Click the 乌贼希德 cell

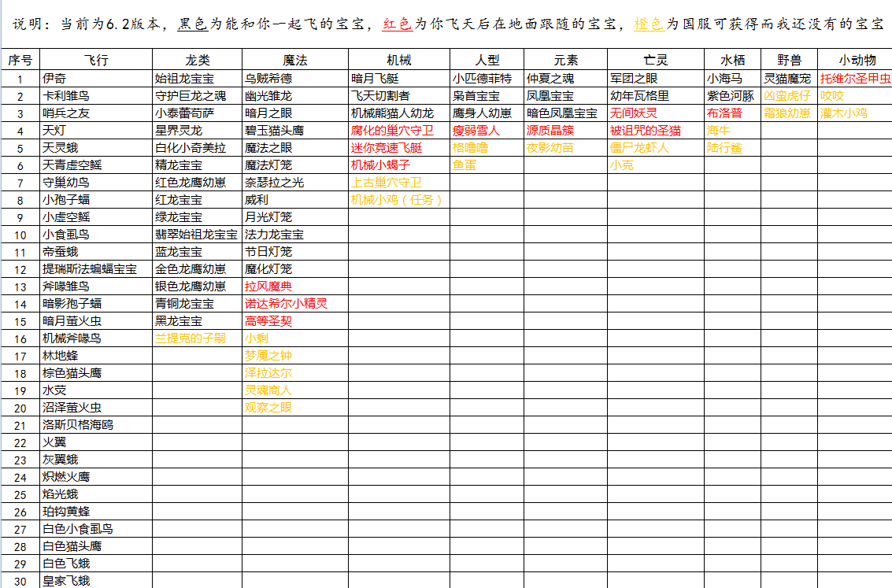[x=295, y=79]
